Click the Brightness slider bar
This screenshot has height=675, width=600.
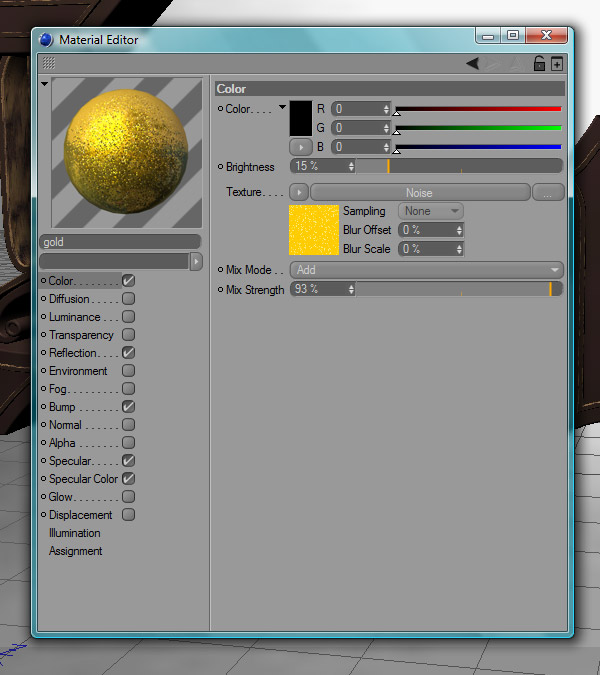pos(459,166)
